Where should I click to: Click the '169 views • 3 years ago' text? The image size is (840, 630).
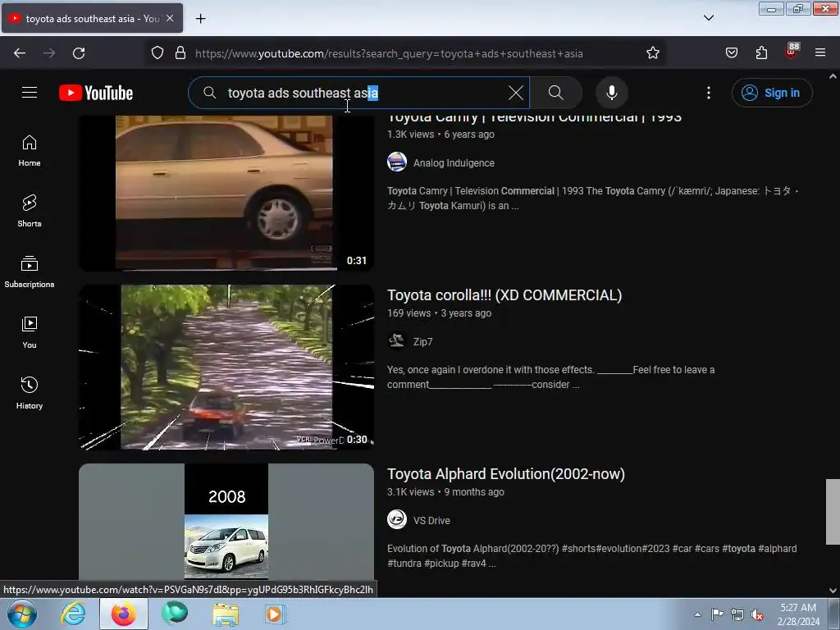click(439, 313)
